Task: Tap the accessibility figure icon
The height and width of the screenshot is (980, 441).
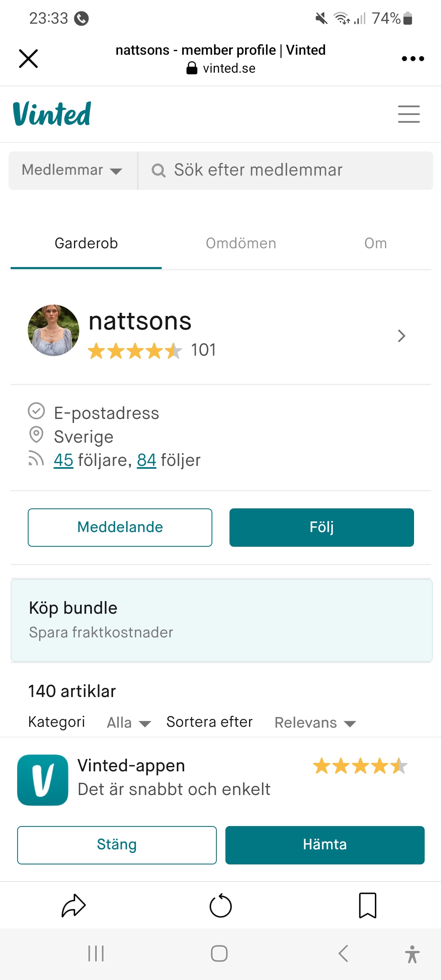Action: tap(412, 954)
